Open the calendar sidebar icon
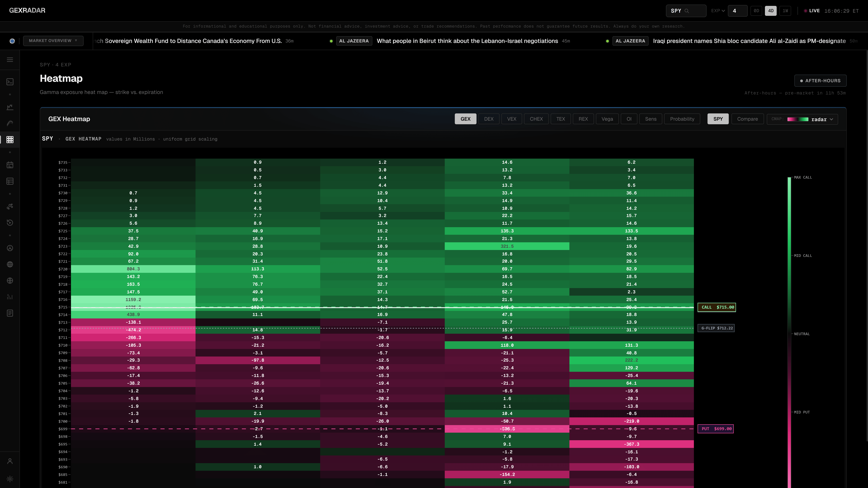868x488 pixels. pyautogui.click(x=10, y=165)
